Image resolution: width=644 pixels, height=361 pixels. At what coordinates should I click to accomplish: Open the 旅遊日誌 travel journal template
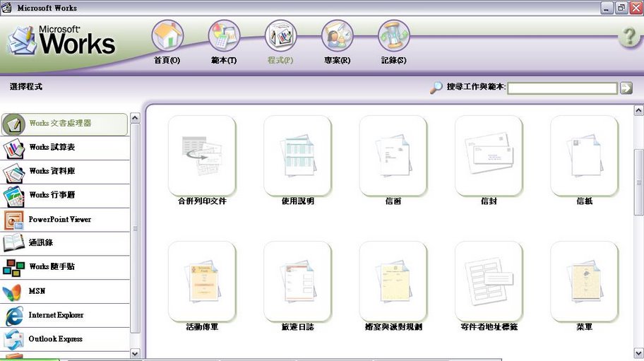click(297, 282)
